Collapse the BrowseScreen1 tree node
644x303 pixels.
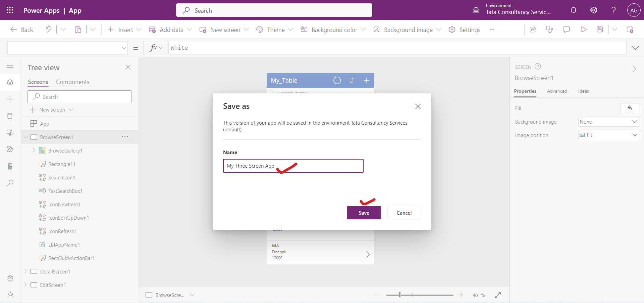click(26, 137)
